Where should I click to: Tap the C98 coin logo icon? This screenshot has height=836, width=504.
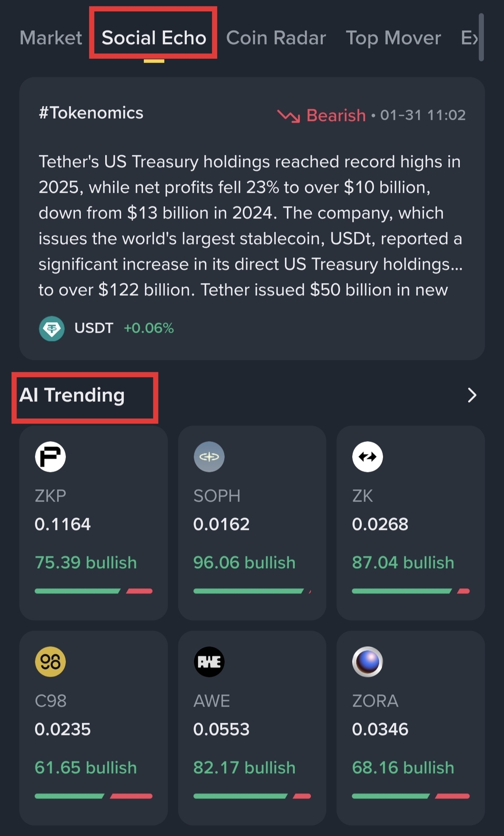point(50,662)
